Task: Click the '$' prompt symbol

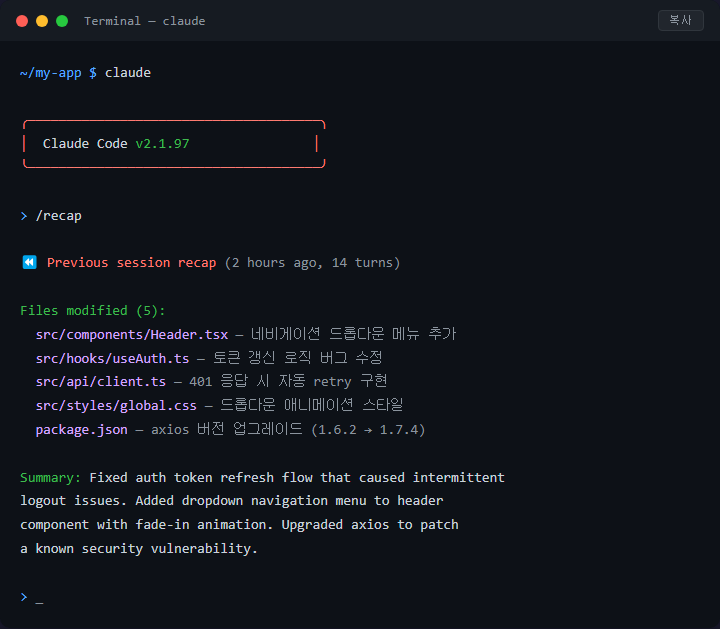Action: click(x=93, y=73)
